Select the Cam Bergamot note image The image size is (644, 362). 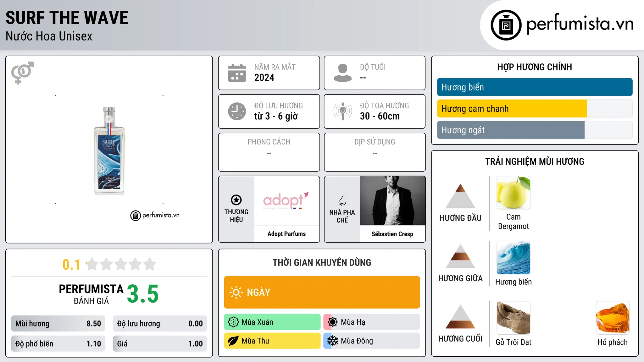click(x=514, y=193)
